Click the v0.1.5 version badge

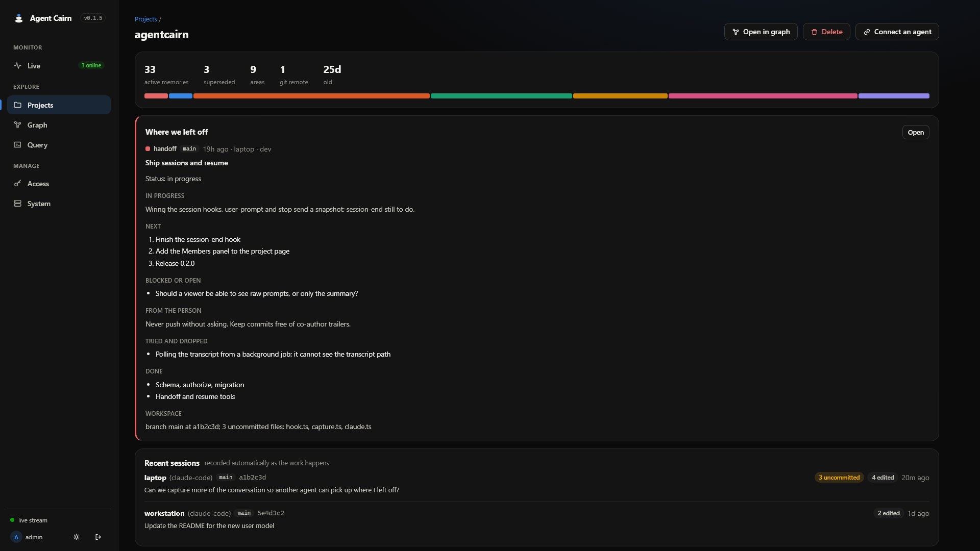[x=93, y=18]
